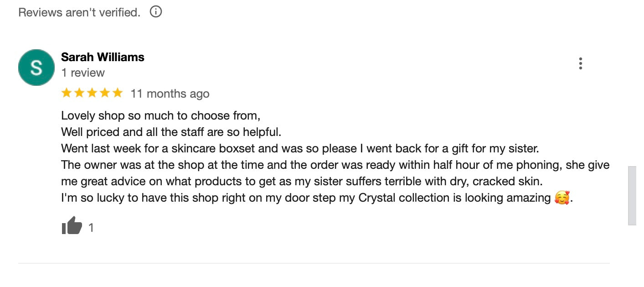This screenshot has height=287, width=644.
Task: Like the review with the thumbs-up icon
Action: (x=72, y=226)
